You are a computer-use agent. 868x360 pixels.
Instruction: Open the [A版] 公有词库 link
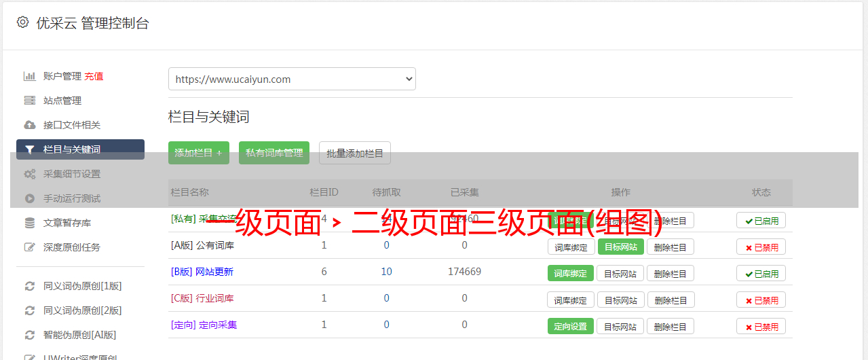[202, 245]
